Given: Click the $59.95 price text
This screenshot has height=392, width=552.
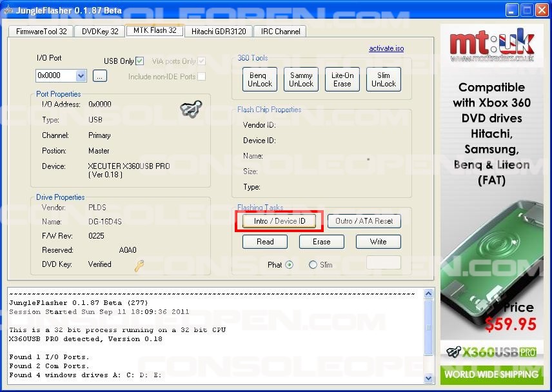Looking at the screenshot, I should (x=511, y=324).
